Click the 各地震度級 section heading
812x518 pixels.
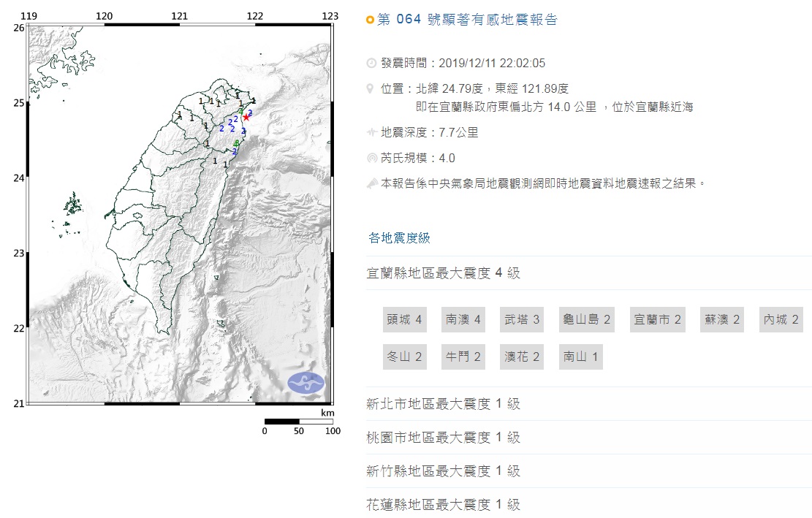coord(399,237)
